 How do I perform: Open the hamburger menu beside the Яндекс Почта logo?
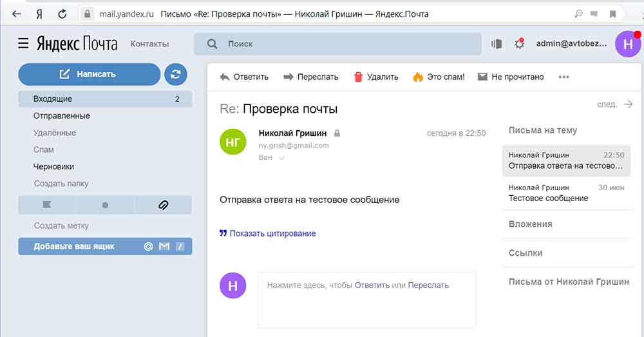[x=23, y=44]
